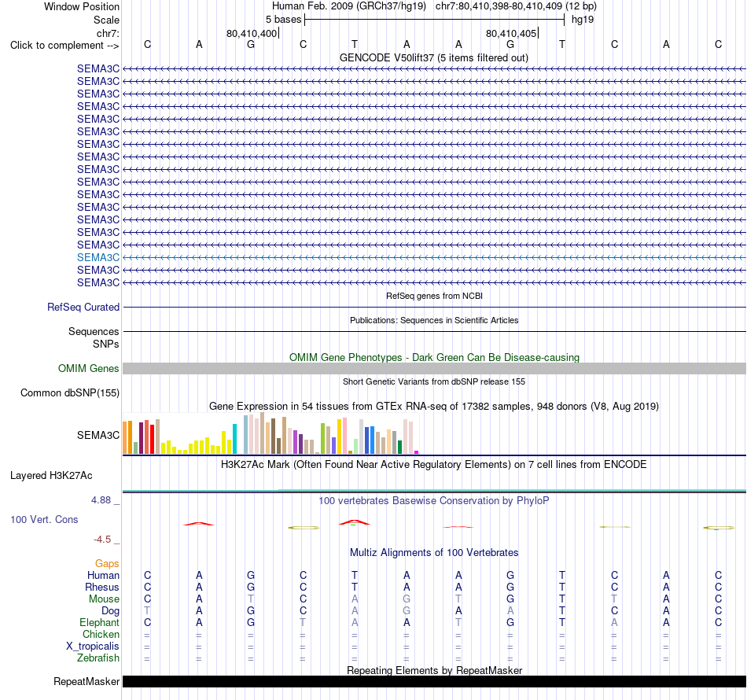Click the RepeatMasker track label
The width and height of the screenshot is (747, 700).
[x=86, y=681]
